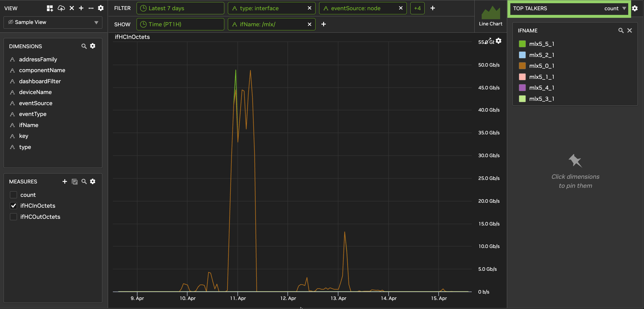Open Top Talkers settings gear
This screenshot has width=644, height=309.
[635, 8]
